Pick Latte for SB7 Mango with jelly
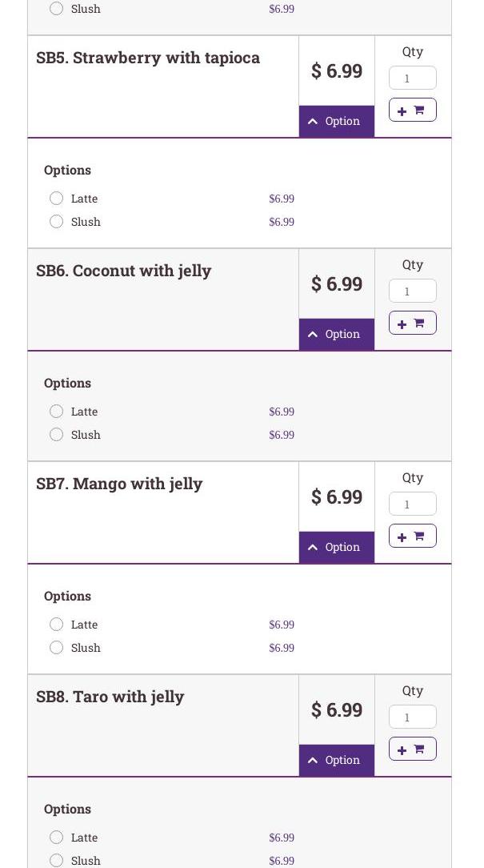 tap(56, 625)
